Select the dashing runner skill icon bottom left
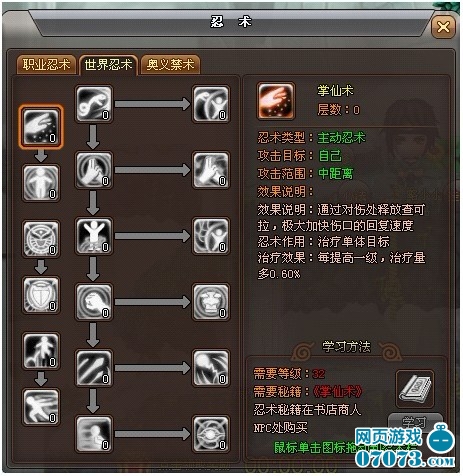463x476 pixels. (41, 407)
